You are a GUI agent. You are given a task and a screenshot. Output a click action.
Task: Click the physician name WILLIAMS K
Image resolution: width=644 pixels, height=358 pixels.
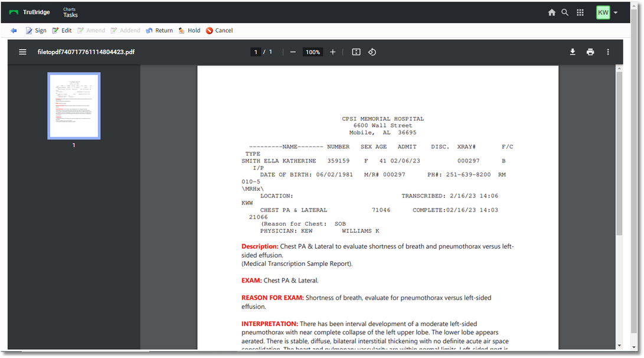point(361,231)
